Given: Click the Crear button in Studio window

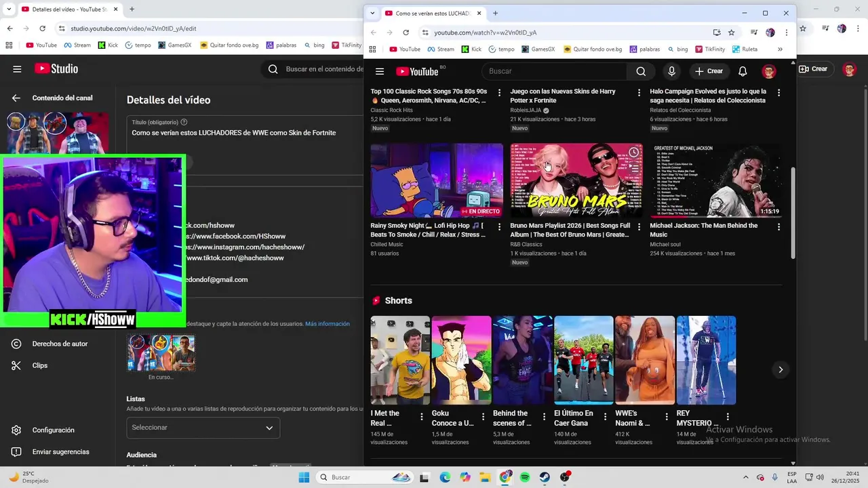Looking at the screenshot, I should pos(813,69).
